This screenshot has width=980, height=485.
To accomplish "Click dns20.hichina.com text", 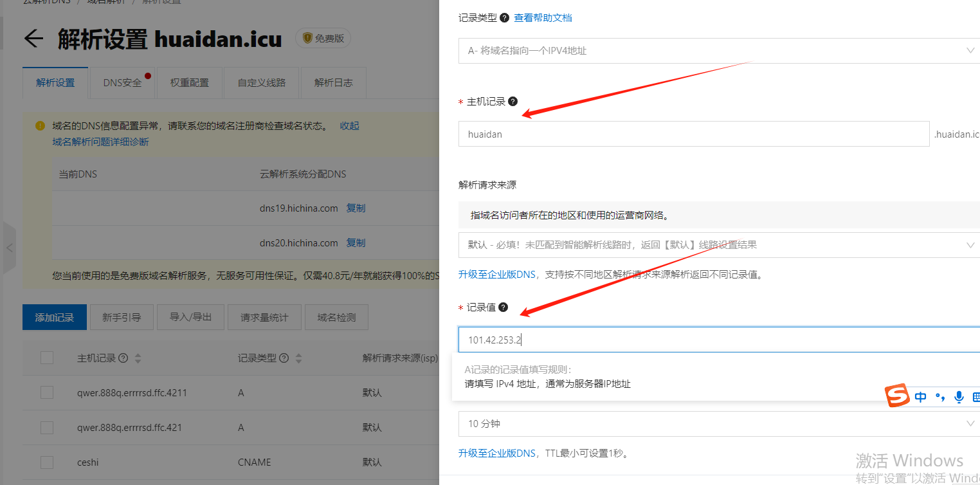I will [x=298, y=243].
